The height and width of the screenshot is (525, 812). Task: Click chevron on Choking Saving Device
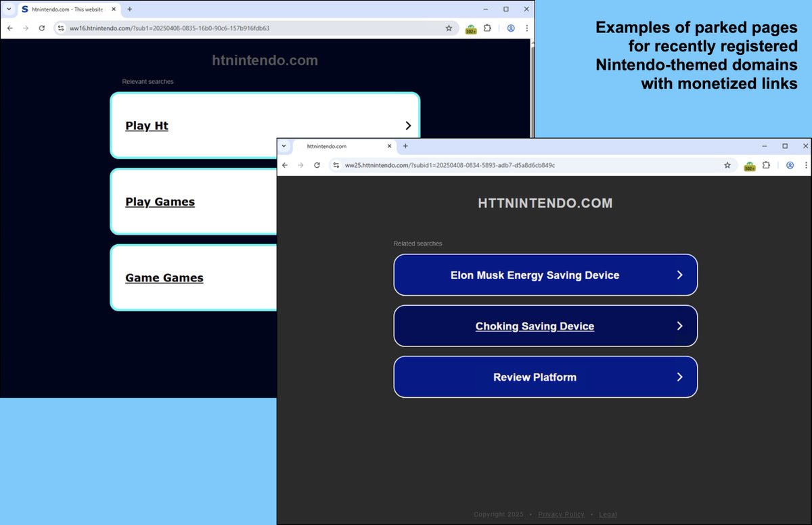click(679, 326)
